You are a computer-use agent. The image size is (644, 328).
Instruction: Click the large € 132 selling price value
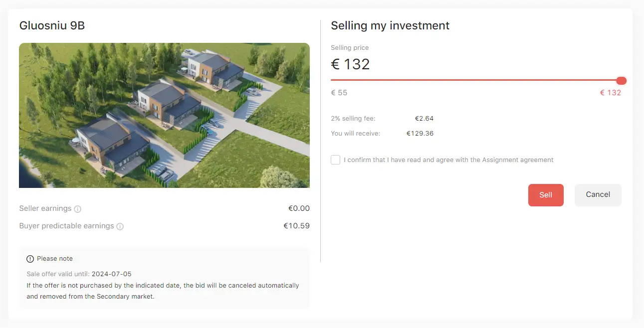pyautogui.click(x=351, y=64)
